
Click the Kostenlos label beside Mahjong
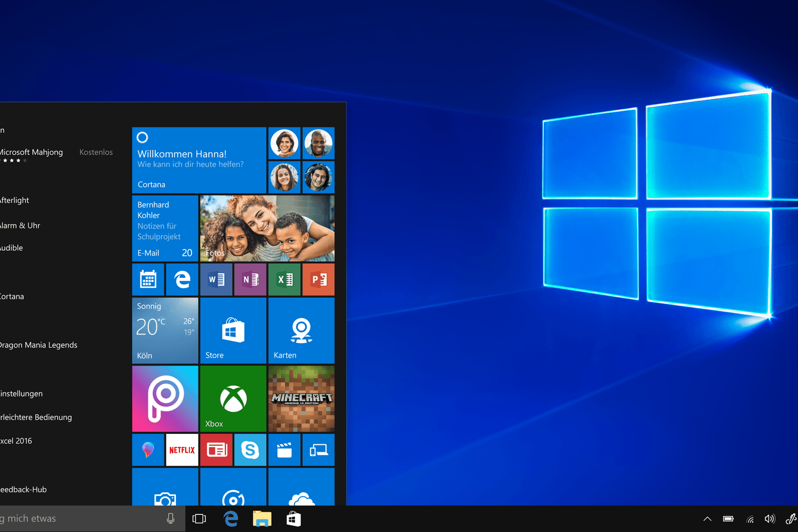[x=96, y=152]
